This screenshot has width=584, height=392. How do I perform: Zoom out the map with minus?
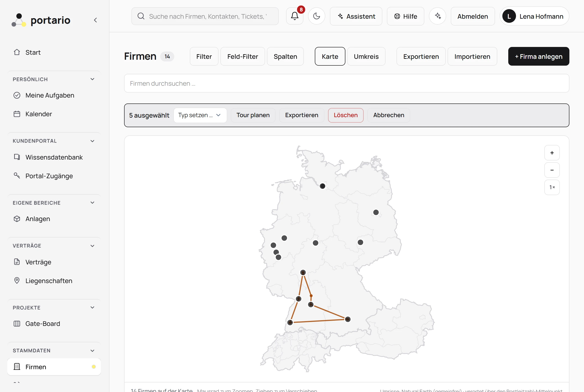(552, 170)
